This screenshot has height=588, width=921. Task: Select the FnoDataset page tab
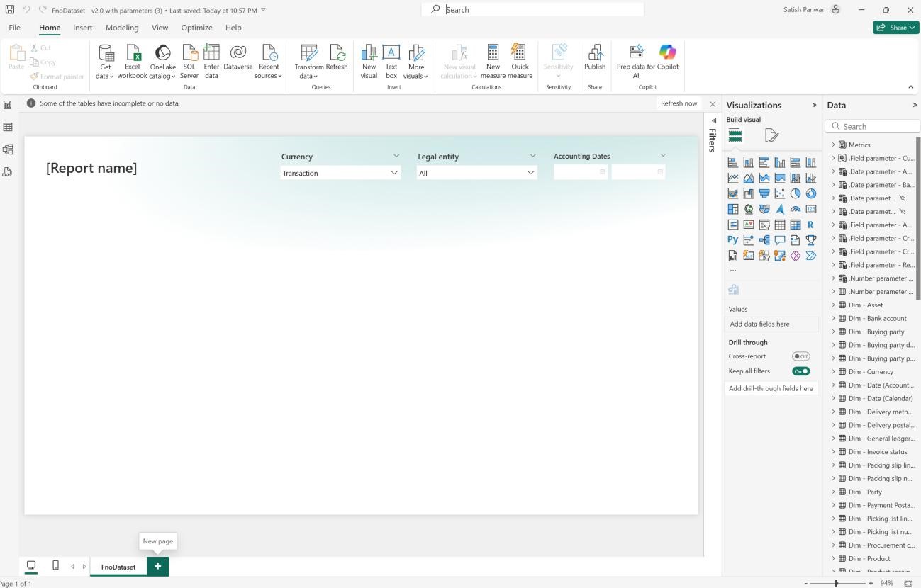tap(118, 567)
